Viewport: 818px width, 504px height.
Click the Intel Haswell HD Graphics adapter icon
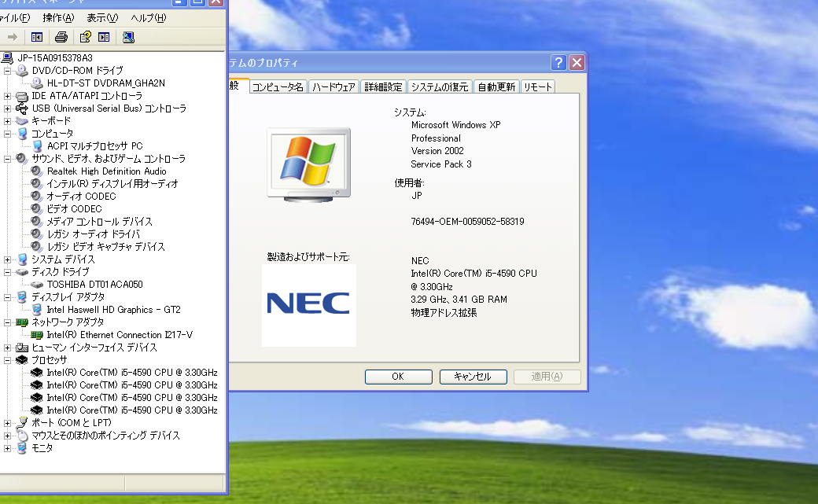click(36, 309)
